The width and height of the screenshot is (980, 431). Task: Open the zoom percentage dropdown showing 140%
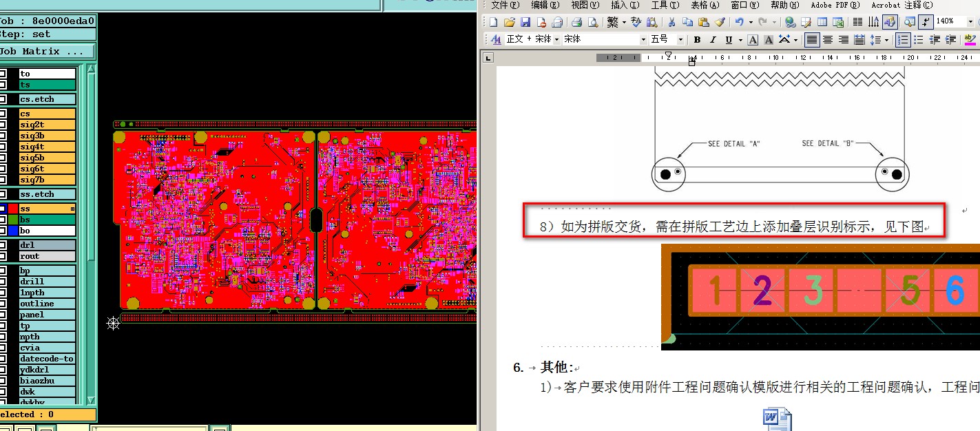970,22
